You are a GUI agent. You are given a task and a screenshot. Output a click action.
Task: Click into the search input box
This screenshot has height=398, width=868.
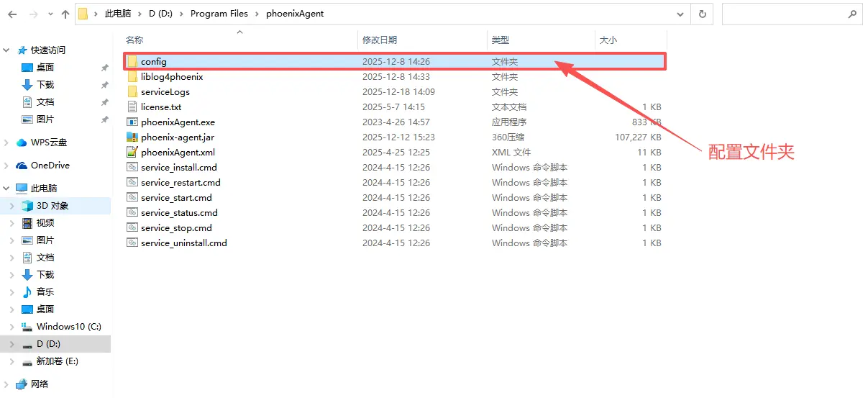[784, 14]
